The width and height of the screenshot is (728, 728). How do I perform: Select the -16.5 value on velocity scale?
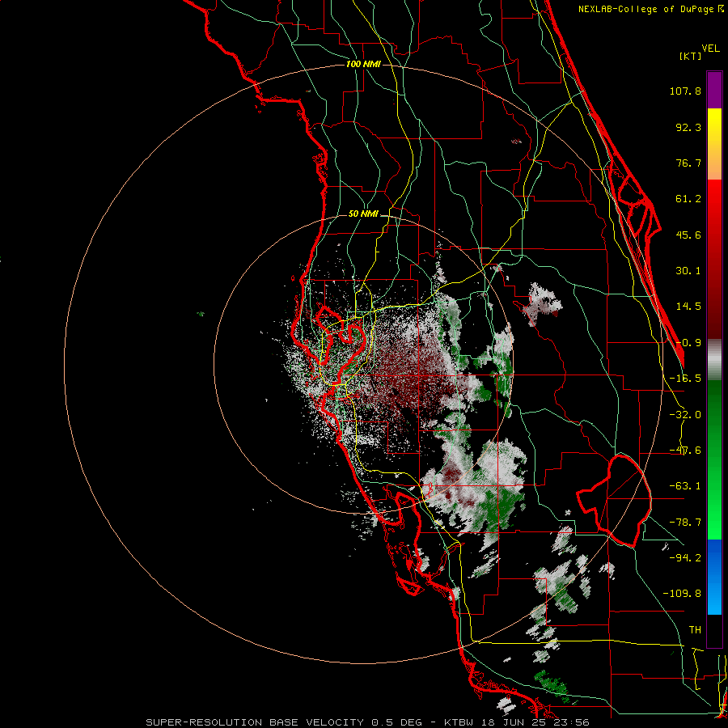point(685,379)
